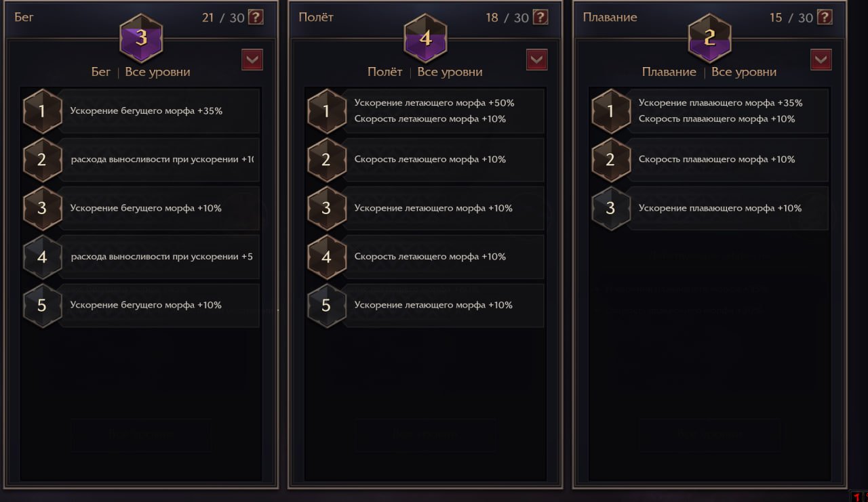This screenshot has height=502, width=868.
Task: Click the question mark in Плавание panel
Action: point(825,17)
